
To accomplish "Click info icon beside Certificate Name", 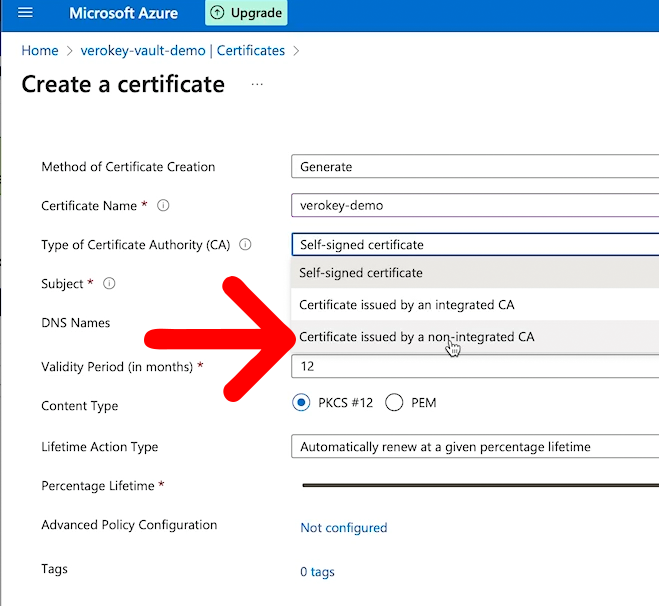I will click(163, 206).
